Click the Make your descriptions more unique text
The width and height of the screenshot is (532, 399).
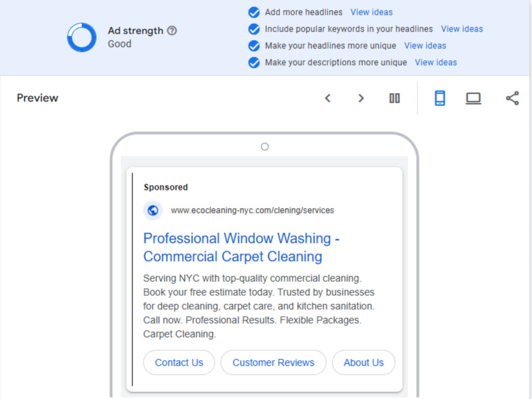(336, 62)
